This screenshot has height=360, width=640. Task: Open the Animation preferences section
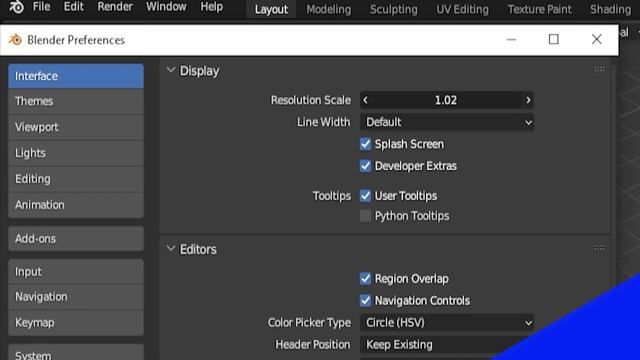(x=76, y=205)
